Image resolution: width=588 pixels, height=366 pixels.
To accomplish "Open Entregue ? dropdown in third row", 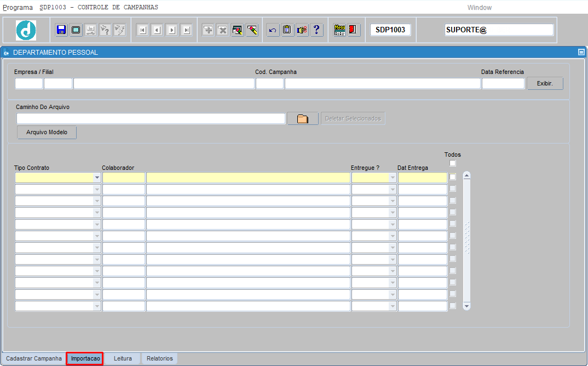I will [393, 201].
